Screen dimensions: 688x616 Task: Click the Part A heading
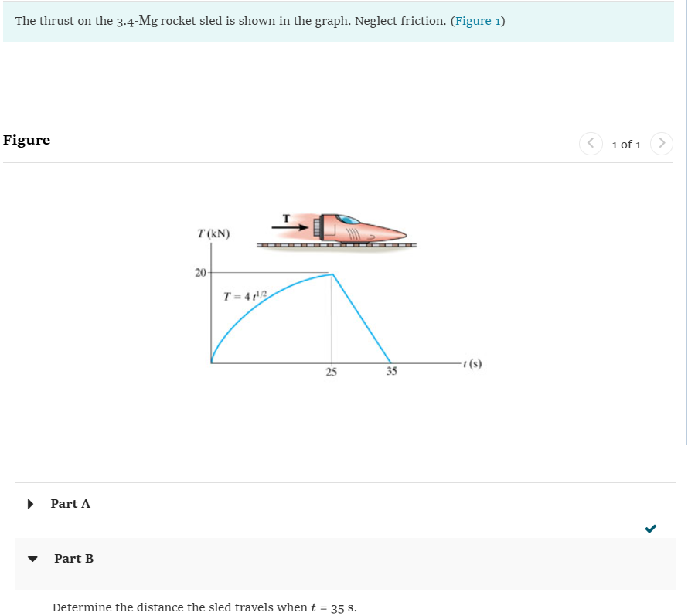(70, 504)
